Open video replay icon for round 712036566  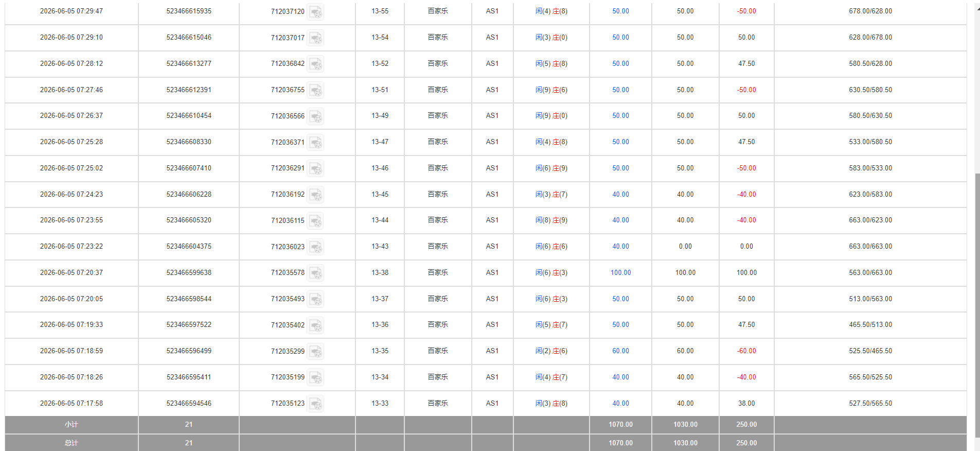click(315, 116)
